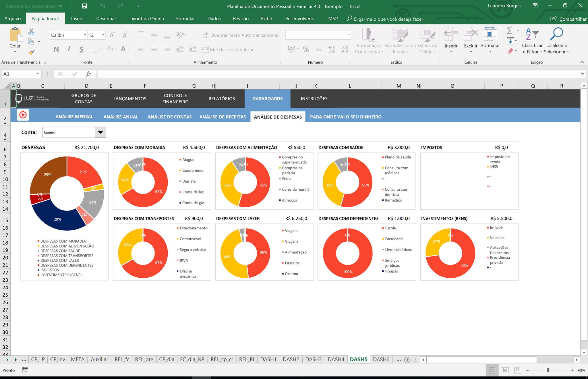This screenshot has width=588, height=379.
Task: Open the Fórmulas ribbon tab
Action: (185, 19)
